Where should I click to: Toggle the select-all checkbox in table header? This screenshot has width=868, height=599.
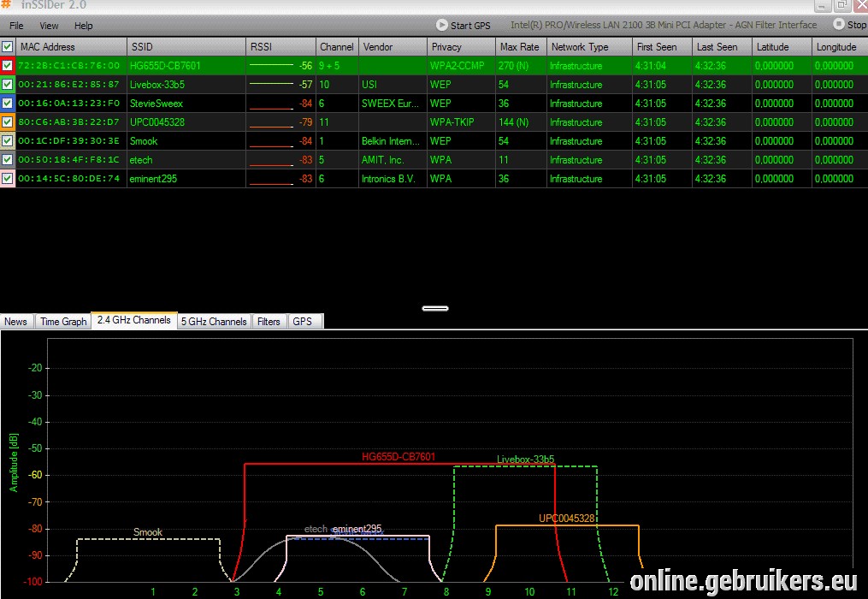coord(7,46)
